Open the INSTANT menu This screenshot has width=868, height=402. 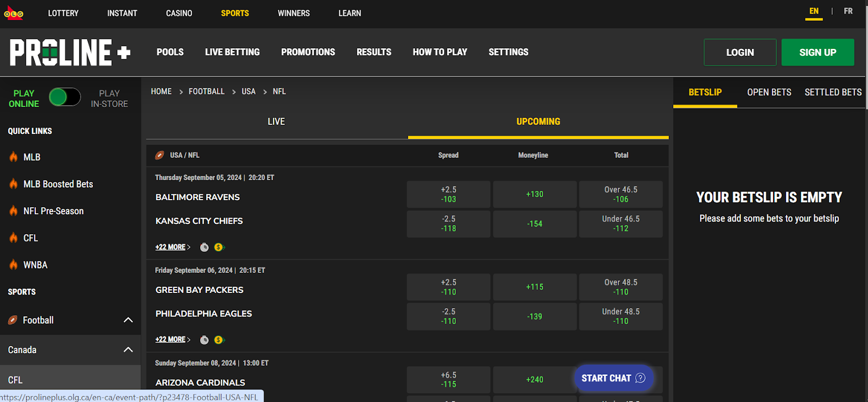(x=122, y=13)
